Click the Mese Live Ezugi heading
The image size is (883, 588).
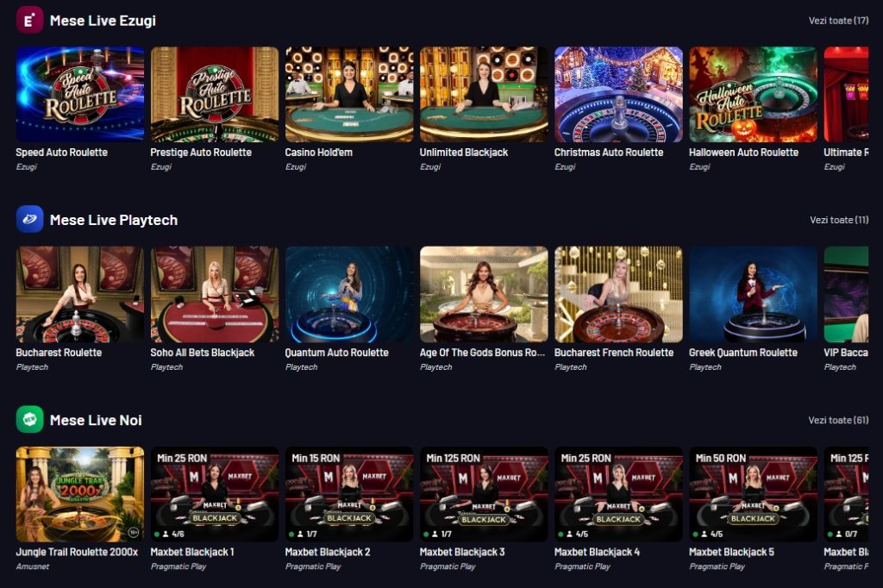tap(103, 21)
